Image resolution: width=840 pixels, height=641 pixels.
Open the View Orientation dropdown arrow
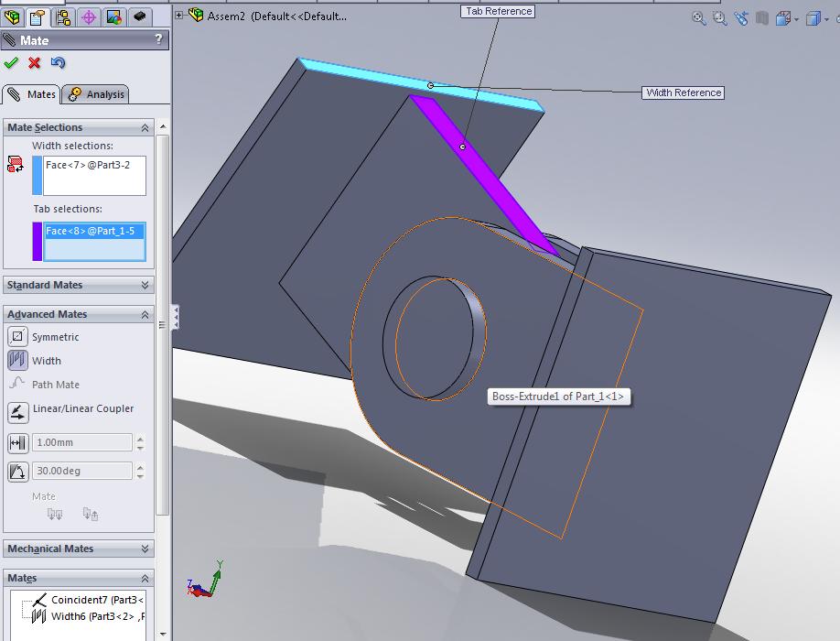click(x=797, y=20)
